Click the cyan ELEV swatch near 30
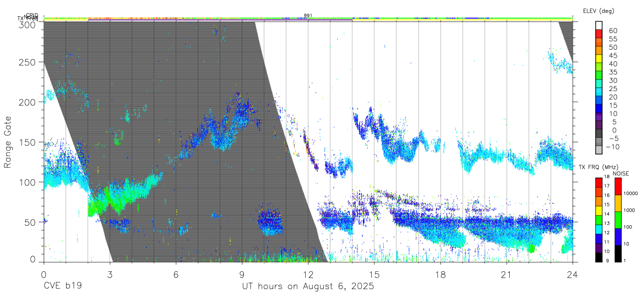Screen dimensions: 644x297 [599, 84]
